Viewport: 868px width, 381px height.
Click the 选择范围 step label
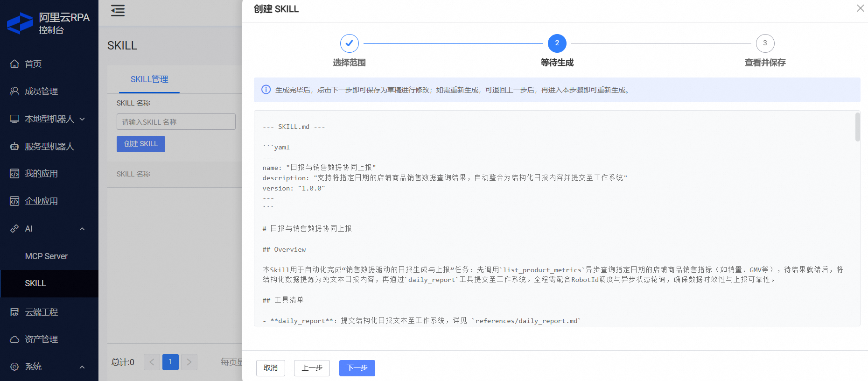click(349, 63)
